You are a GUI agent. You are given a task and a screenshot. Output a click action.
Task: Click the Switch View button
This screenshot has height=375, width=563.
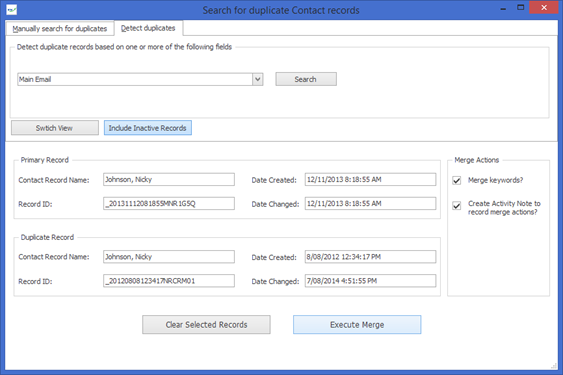click(55, 128)
